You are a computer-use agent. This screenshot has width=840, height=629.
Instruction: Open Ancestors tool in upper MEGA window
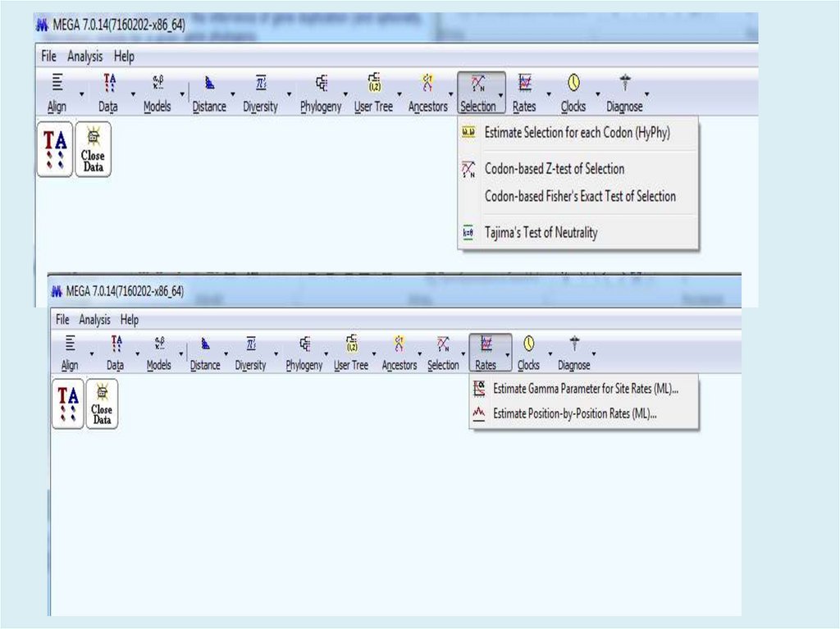click(427, 93)
